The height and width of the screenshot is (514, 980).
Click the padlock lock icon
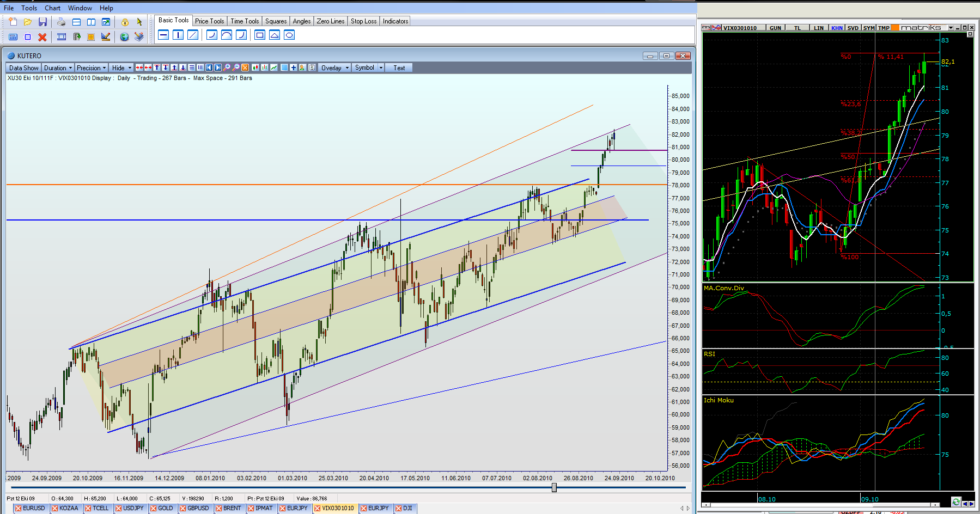click(125, 22)
